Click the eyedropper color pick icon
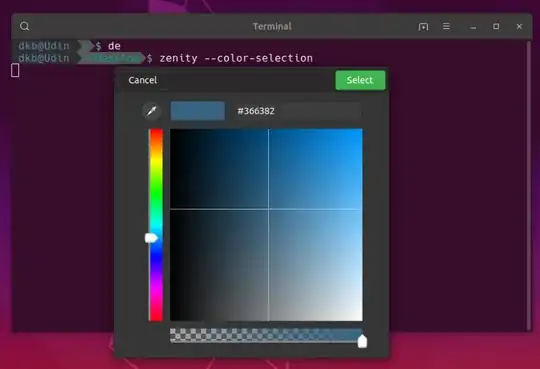 coord(152,111)
